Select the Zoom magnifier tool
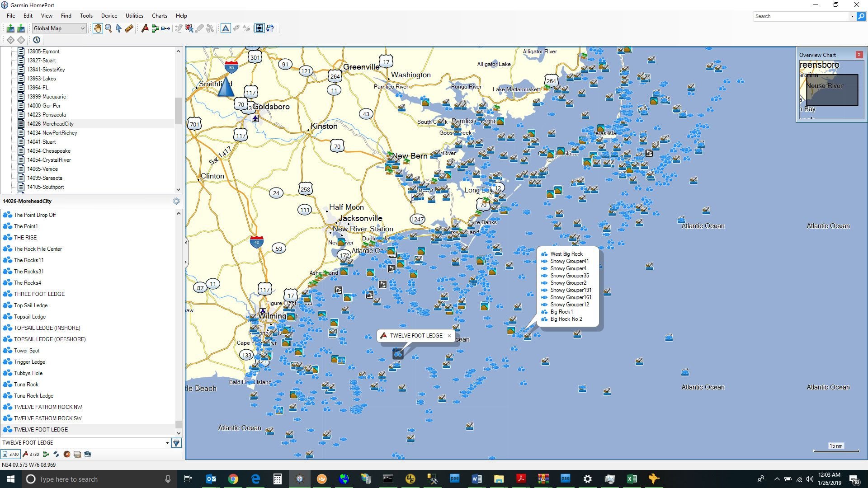This screenshot has width=868, height=488. pyautogui.click(x=108, y=28)
